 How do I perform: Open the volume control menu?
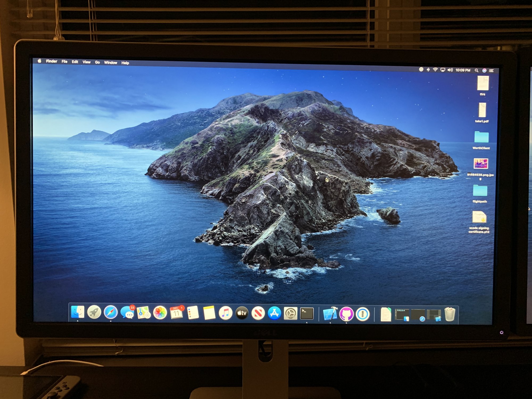click(450, 70)
